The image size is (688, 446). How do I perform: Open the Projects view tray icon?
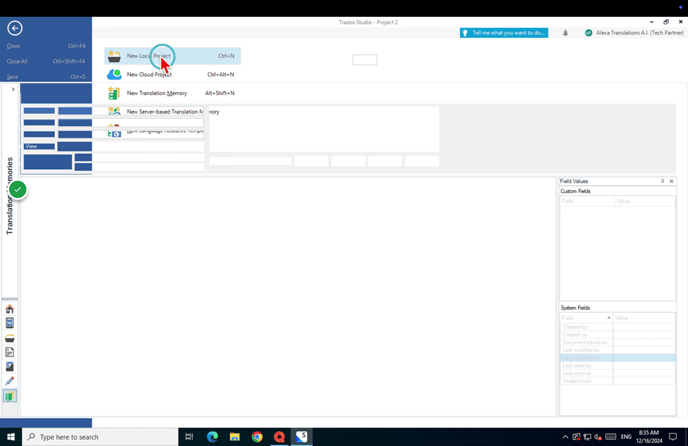point(10,338)
